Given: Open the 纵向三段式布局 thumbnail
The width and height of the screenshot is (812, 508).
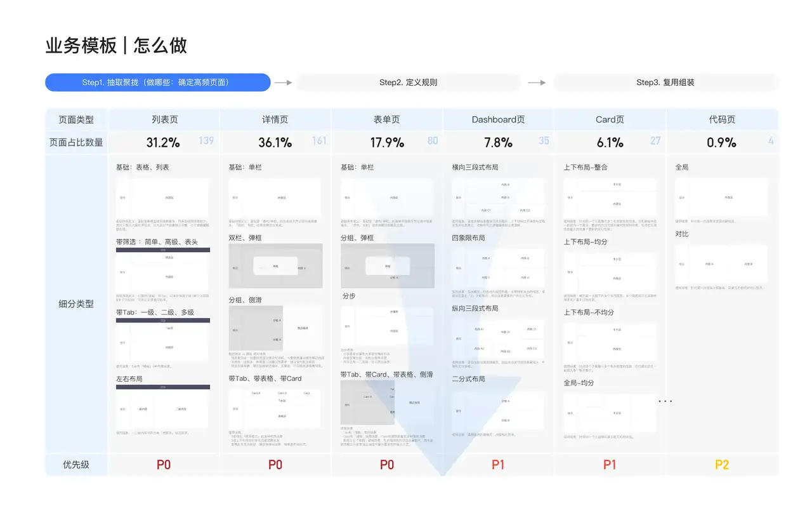Looking at the screenshot, I should pyautogui.click(x=499, y=338).
